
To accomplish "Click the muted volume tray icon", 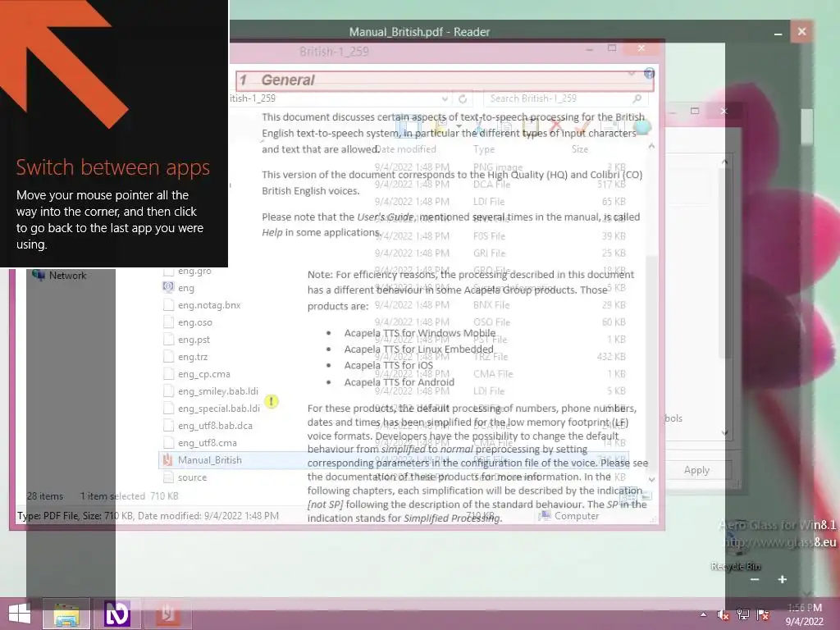I will pos(724,615).
